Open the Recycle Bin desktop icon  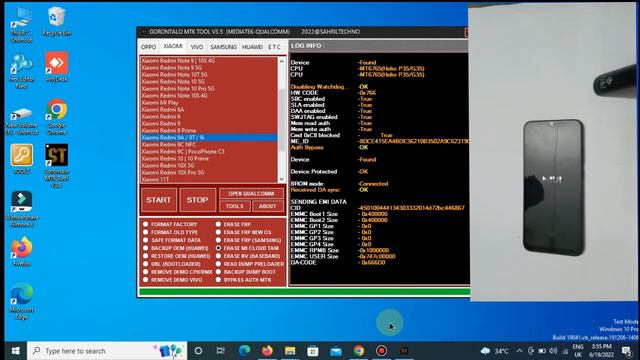[57, 21]
